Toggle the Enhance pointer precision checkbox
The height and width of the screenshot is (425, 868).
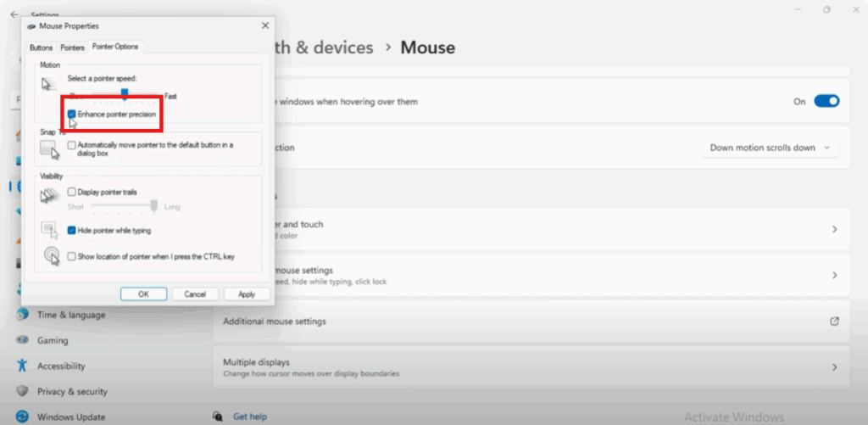(x=72, y=115)
